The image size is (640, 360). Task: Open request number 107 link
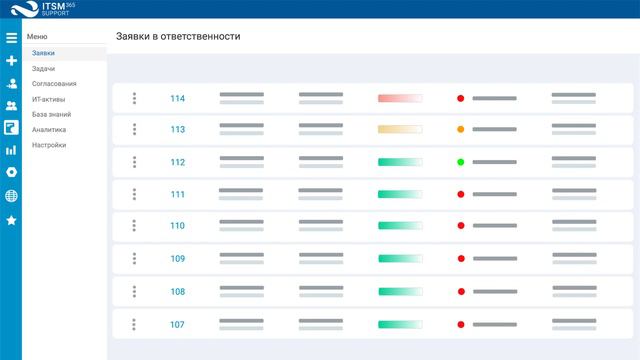point(177,324)
